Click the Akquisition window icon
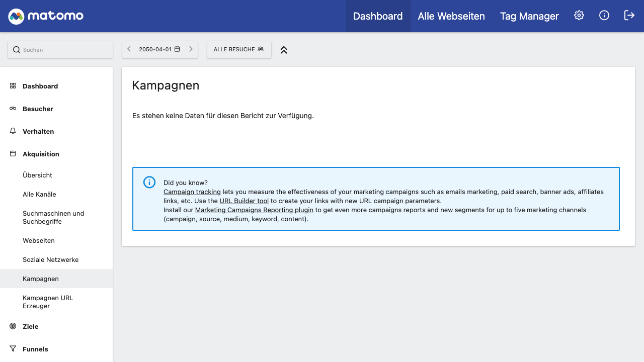644x362 pixels. 13,154
